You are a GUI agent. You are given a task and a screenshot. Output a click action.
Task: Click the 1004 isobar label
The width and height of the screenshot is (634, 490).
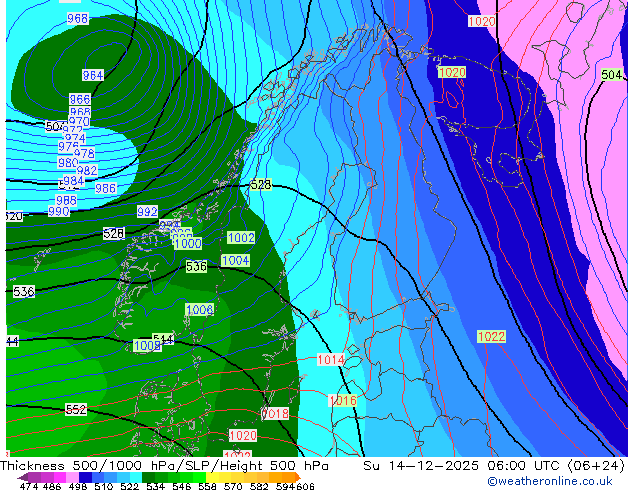click(235, 260)
